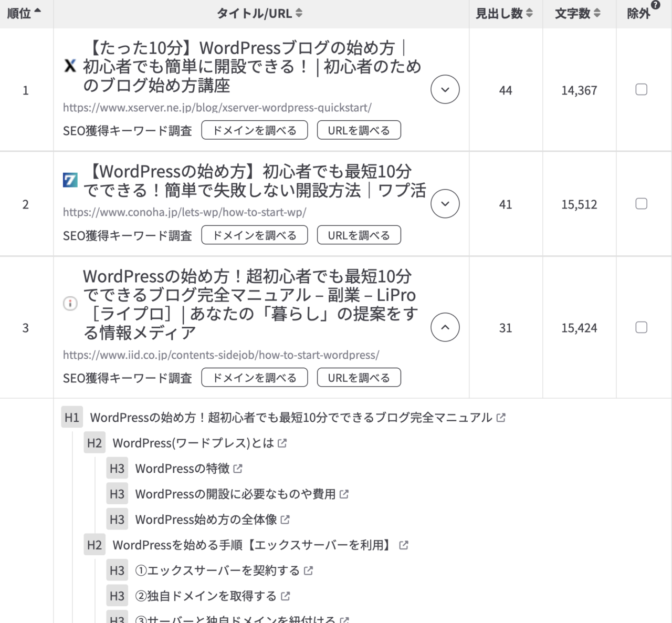Expand headings for conoha.jp result
Viewport: 672px width, 623px height.
point(445,204)
